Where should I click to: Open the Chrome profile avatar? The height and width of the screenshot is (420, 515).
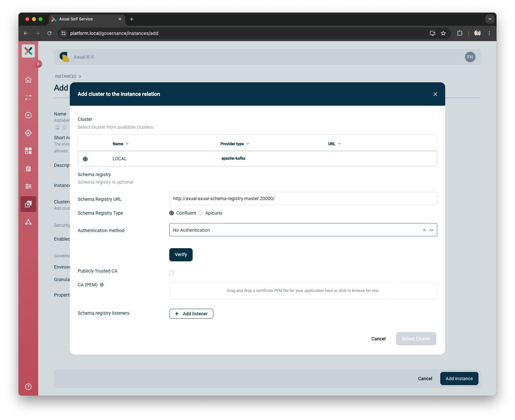point(477,33)
